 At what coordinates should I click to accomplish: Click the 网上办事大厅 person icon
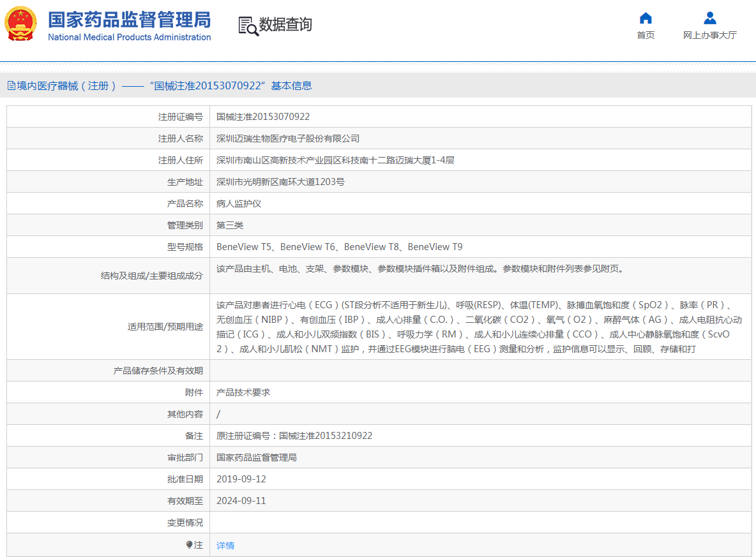709,18
